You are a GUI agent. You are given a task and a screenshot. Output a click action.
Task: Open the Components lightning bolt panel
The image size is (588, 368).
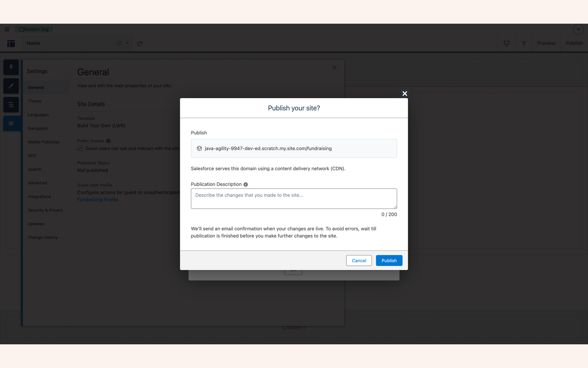point(11,67)
